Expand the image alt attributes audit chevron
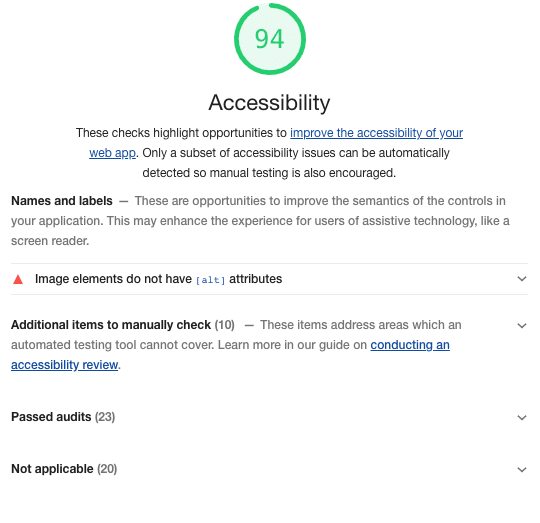Viewport: 540px width, 523px height. click(x=522, y=279)
